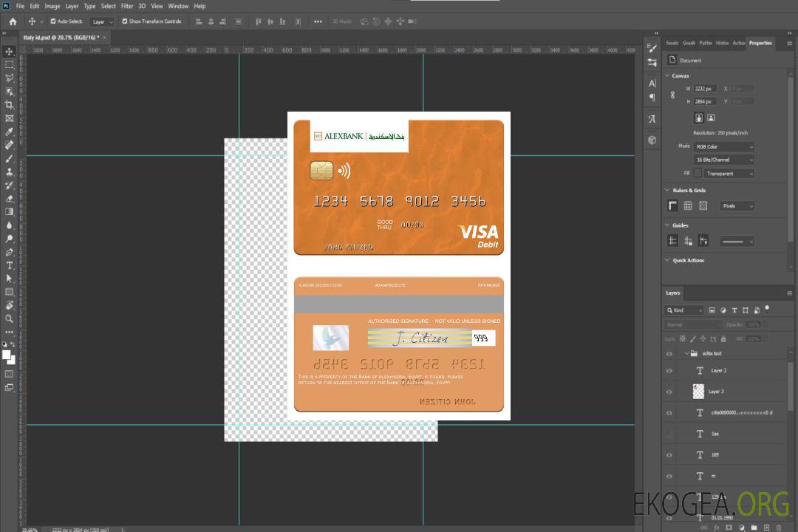798x532 pixels.
Task: Select the Rectangle shape tool
Action: tap(9, 292)
